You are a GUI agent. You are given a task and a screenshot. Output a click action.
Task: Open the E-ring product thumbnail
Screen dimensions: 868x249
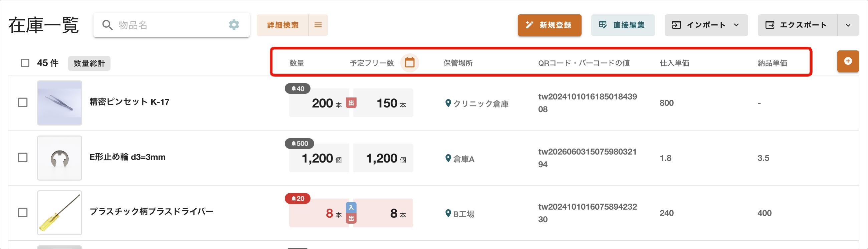[x=60, y=158]
